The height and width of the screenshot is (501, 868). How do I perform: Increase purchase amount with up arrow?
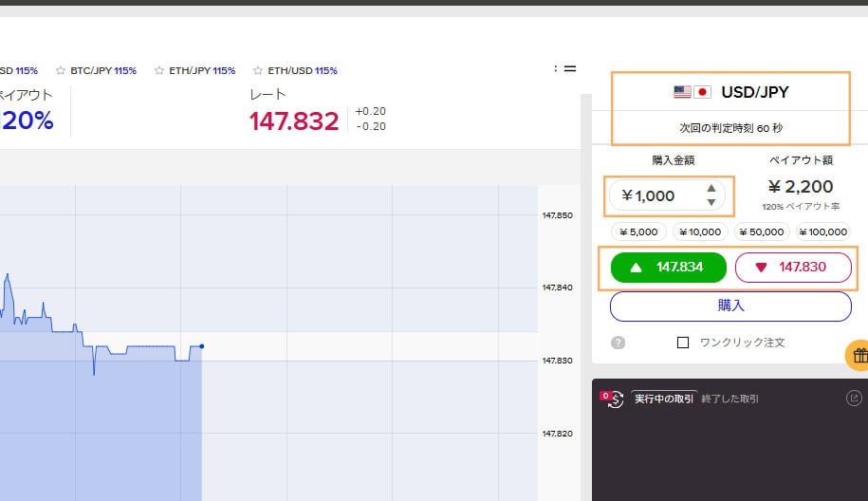711,188
